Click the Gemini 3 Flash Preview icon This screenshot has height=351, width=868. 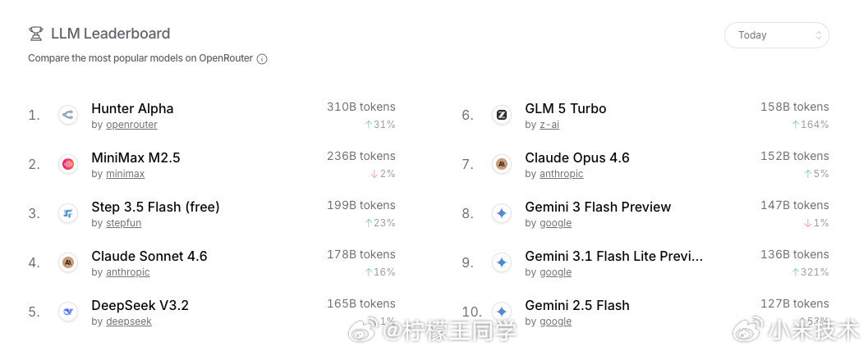coord(502,213)
